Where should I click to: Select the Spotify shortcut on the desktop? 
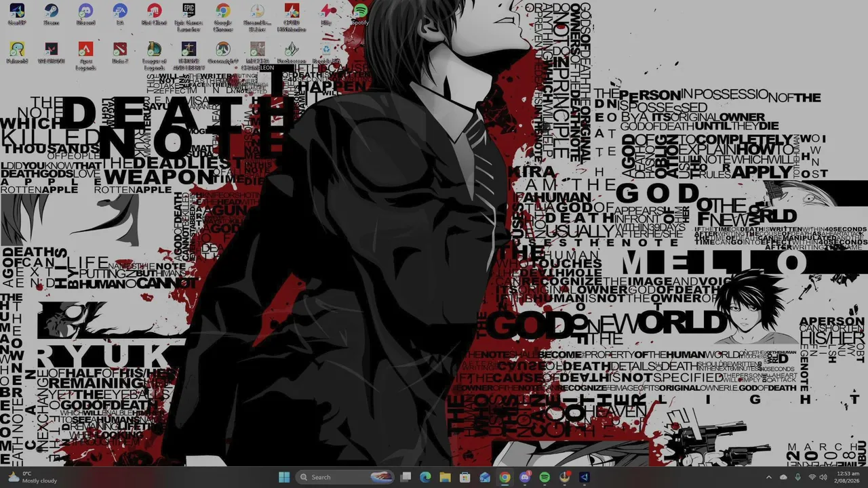[x=360, y=14]
